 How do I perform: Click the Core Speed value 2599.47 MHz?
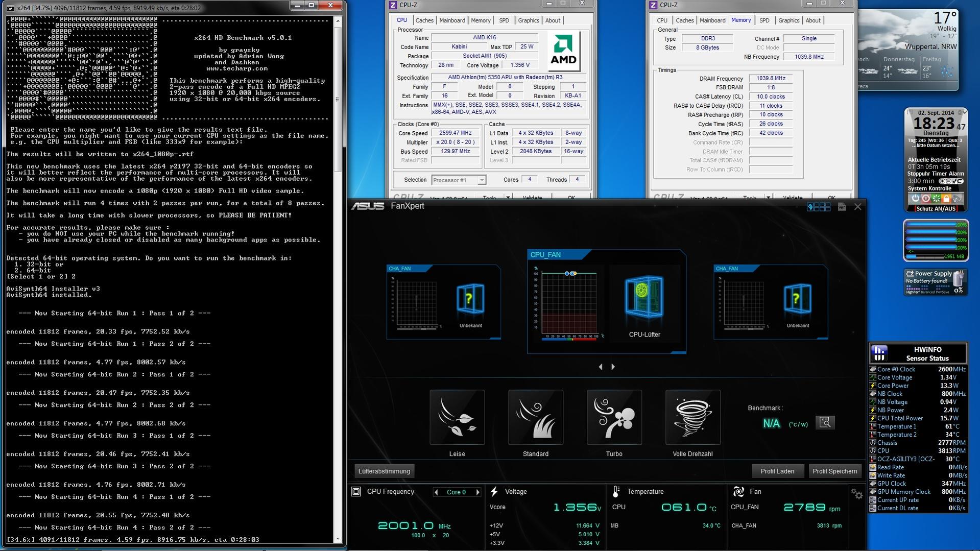pyautogui.click(x=456, y=133)
